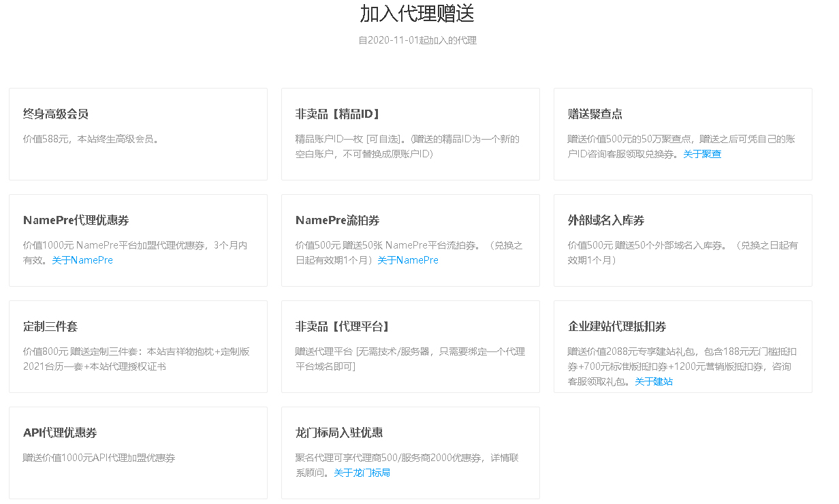839x504 pixels.
Task: Click the 价值500元 赠送50张 NamePre平台流拍券 description
Action: coord(409,253)
